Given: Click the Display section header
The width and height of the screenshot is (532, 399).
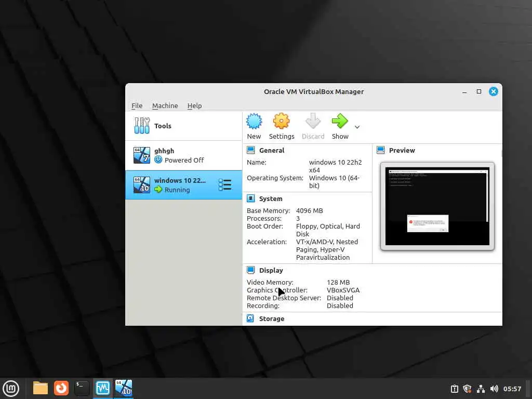Looking at the screenshot, I should [x=271, y=270].
